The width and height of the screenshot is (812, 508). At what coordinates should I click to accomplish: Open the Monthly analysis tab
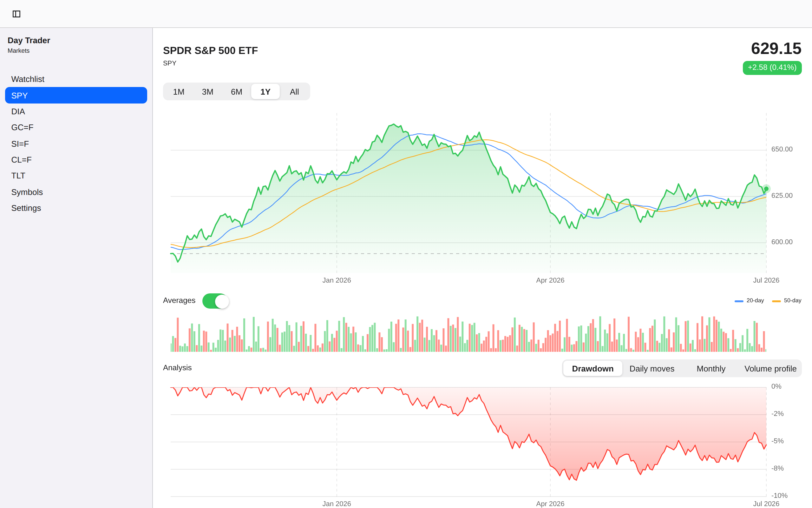point(711,369)
